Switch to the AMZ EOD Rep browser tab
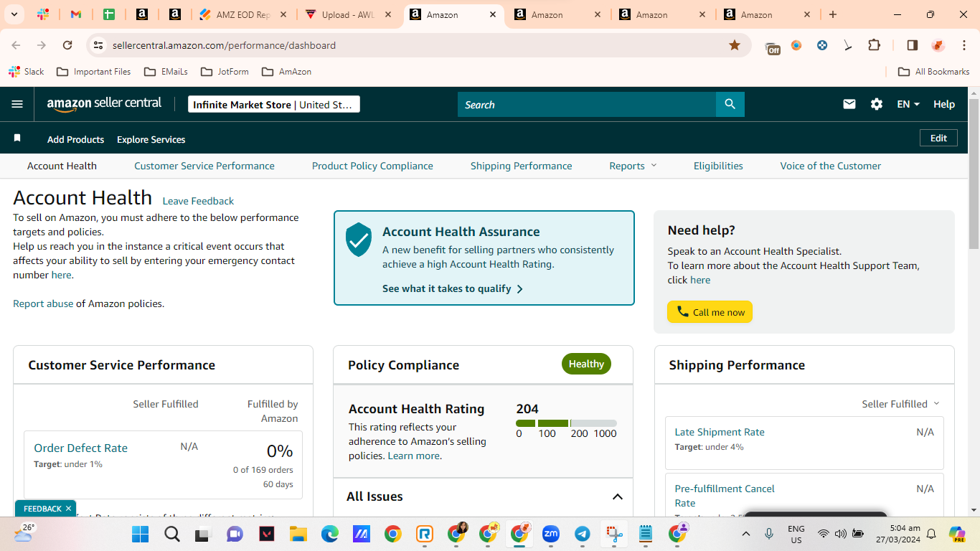Screen dimensions: 980x551 pyautogui.click(x=243, y=14)
